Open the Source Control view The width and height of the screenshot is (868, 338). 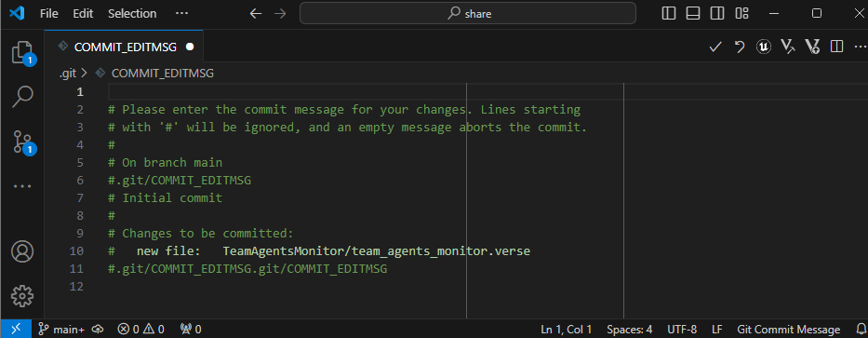click(x=22, y=142)
